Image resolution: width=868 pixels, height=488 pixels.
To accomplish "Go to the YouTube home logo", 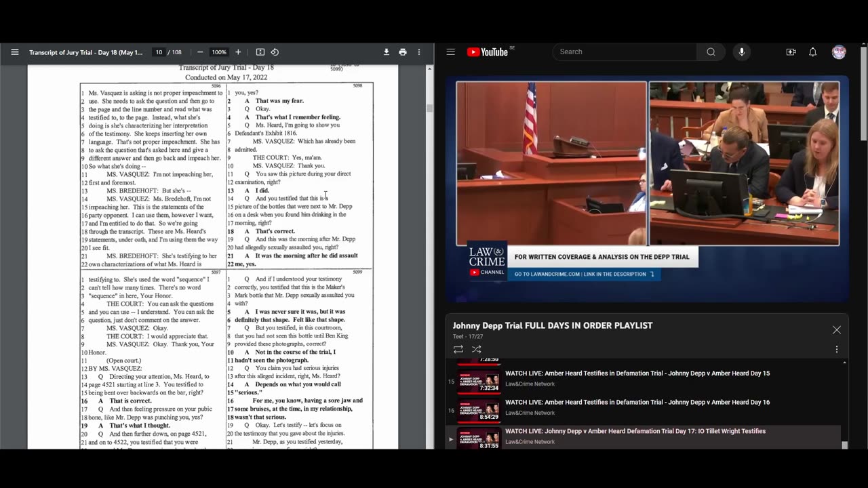I will point(488,52).
